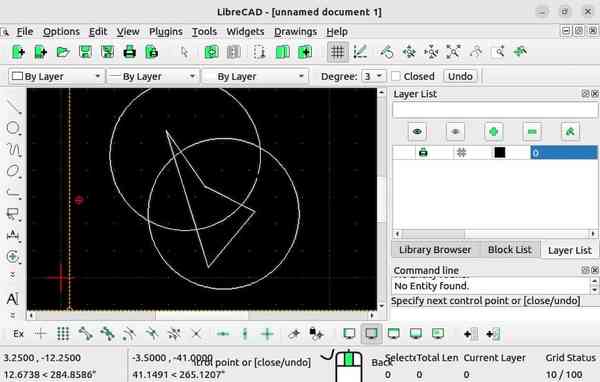Select the Dimension tool
Screen dimensions: 600x382
coord(14,235)
